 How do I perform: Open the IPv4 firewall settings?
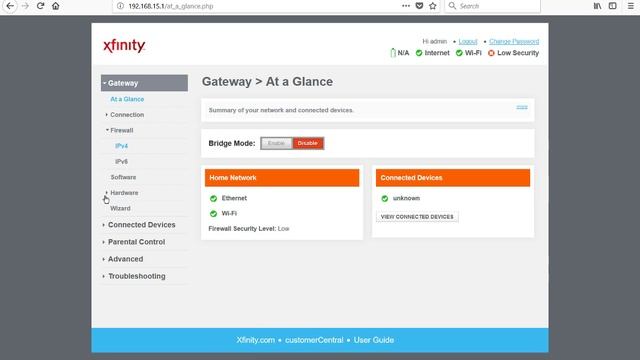click(x=121, y=146)
